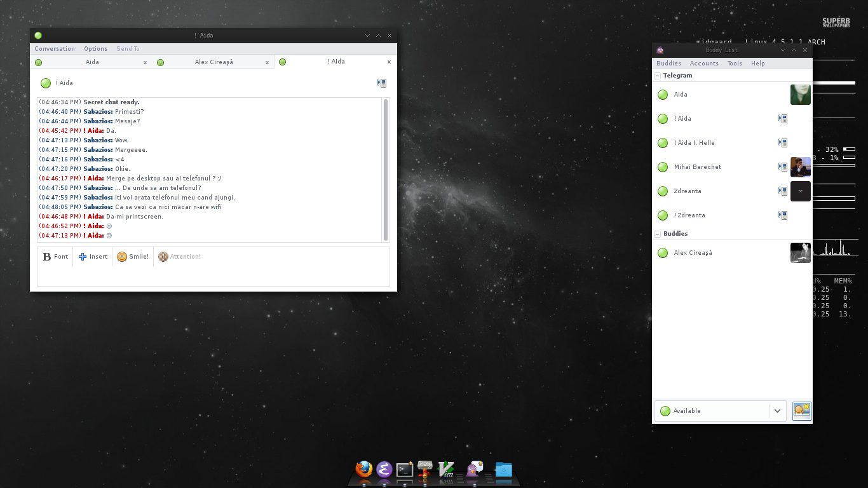Click the bold B Font icon

(47, 257)
